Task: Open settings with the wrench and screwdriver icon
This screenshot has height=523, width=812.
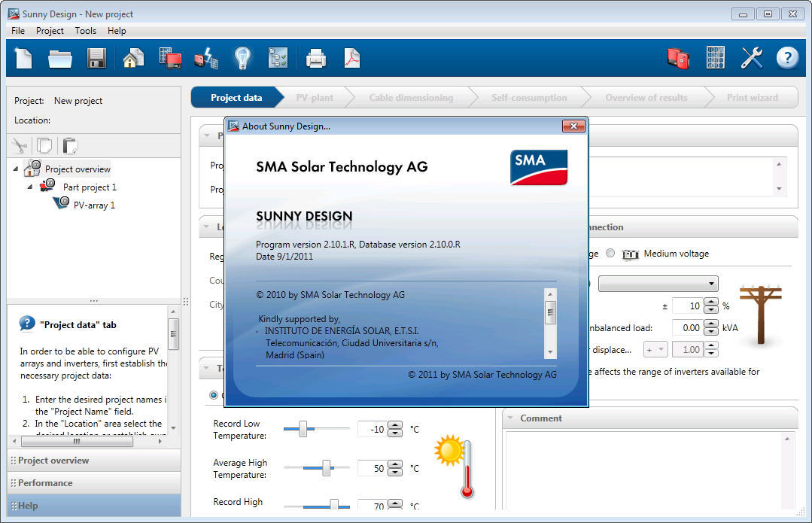Action: click(x=751, y=58)
